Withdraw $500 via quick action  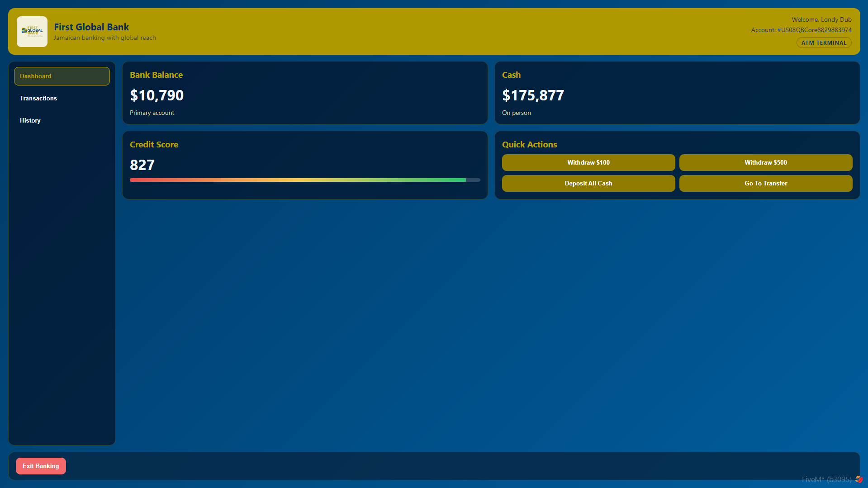766,162
